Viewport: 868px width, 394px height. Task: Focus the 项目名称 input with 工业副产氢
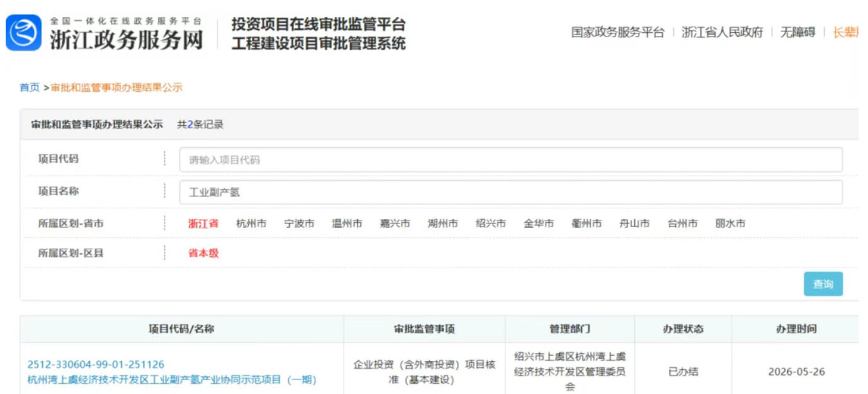tap(511, 192)
